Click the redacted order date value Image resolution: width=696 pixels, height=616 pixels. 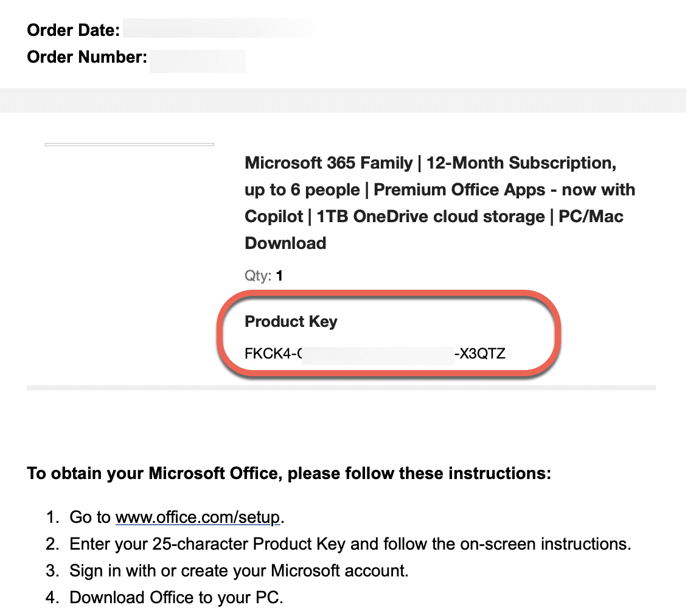coord(218,29)
